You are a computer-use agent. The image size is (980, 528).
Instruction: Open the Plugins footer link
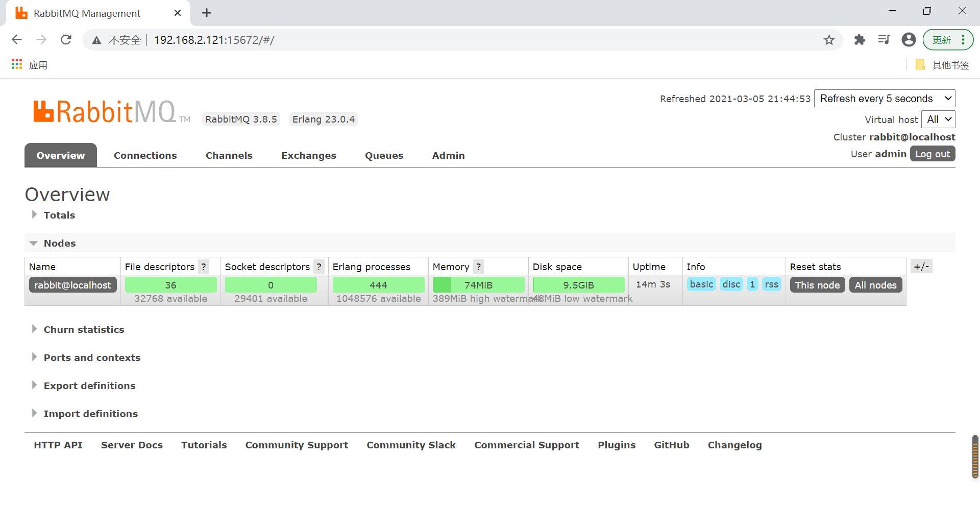coord(617,445)
